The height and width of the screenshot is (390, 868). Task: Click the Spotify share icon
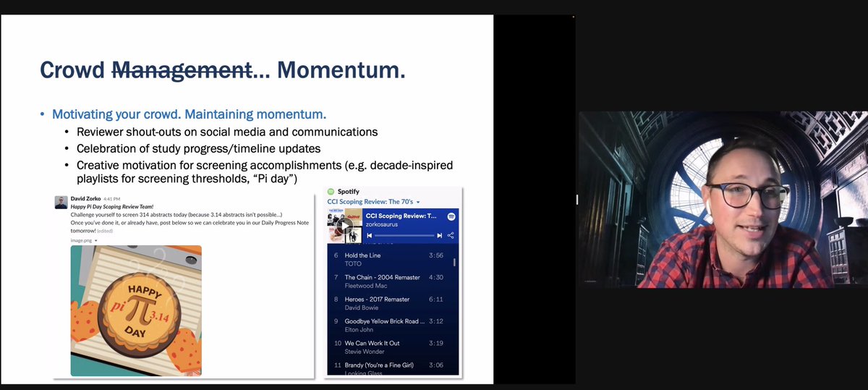(x=451, y=235)
